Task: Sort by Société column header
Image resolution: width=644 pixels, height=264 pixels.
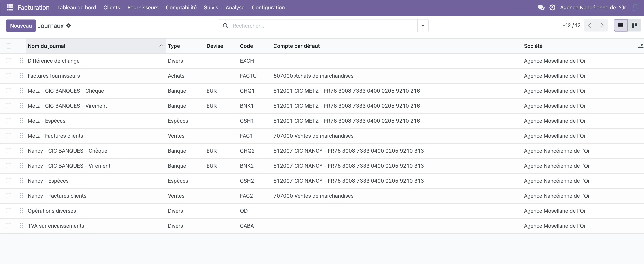Action: [x=533, y=46]
